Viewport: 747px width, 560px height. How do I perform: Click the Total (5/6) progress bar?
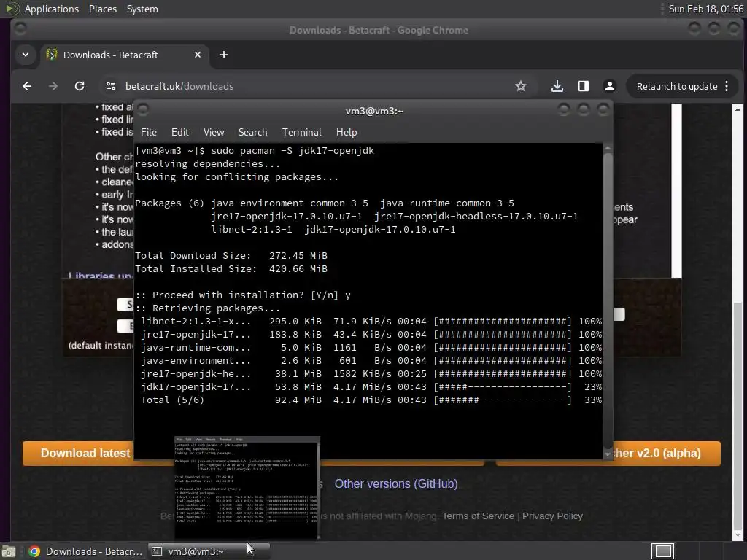pos(502,400)
